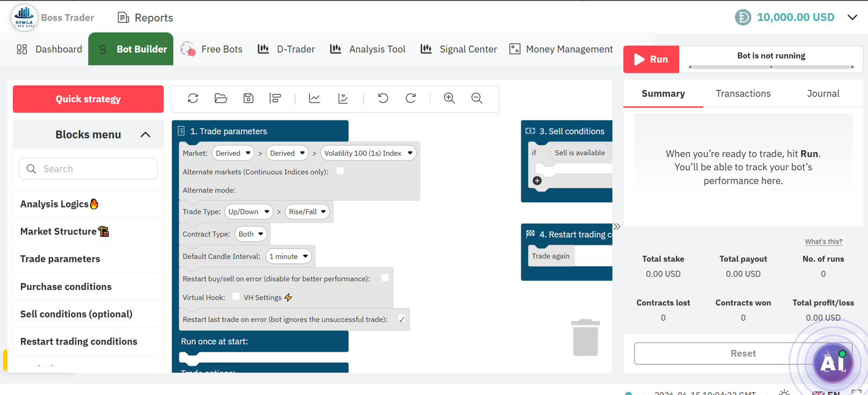Open the AI assistant bubble
The image size is (868, 395).
[833, 362]
